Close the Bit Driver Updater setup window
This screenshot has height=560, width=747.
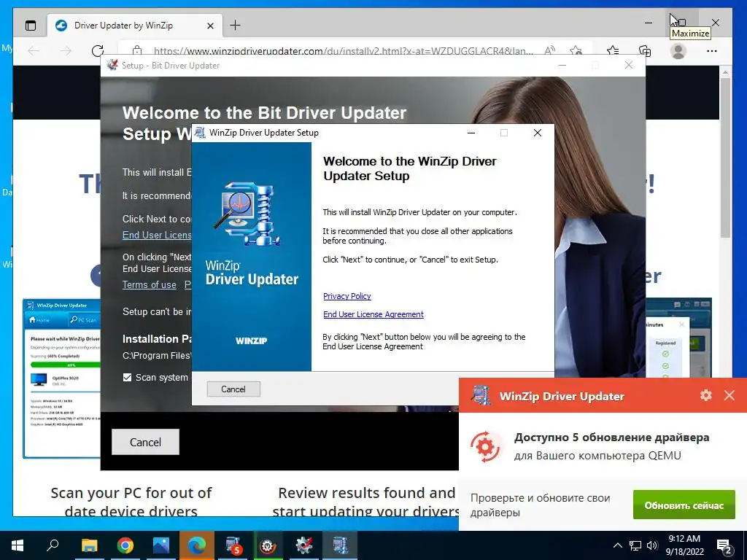coord(629,65)
